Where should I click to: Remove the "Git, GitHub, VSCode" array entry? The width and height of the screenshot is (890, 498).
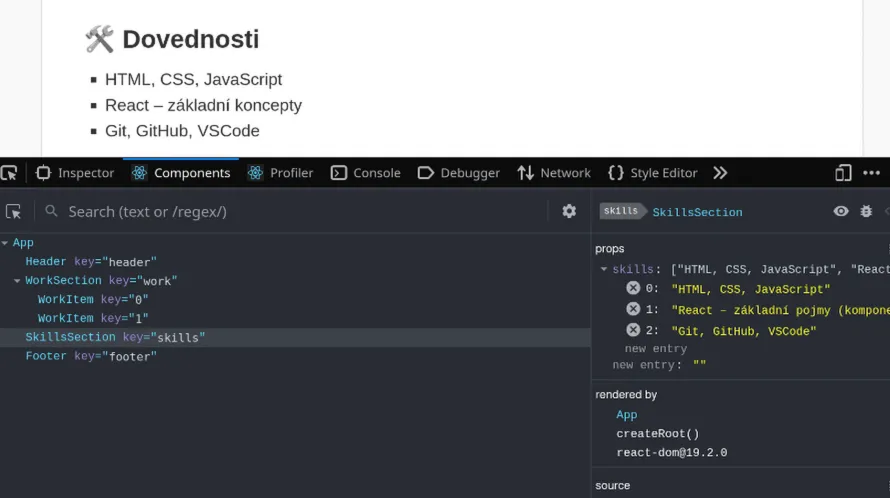click(633, 331)
